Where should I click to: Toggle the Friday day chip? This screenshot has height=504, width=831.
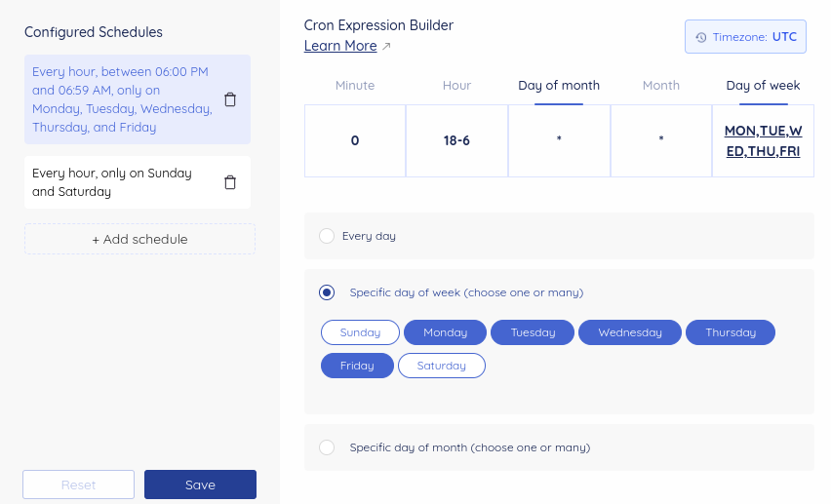(357, 366)
